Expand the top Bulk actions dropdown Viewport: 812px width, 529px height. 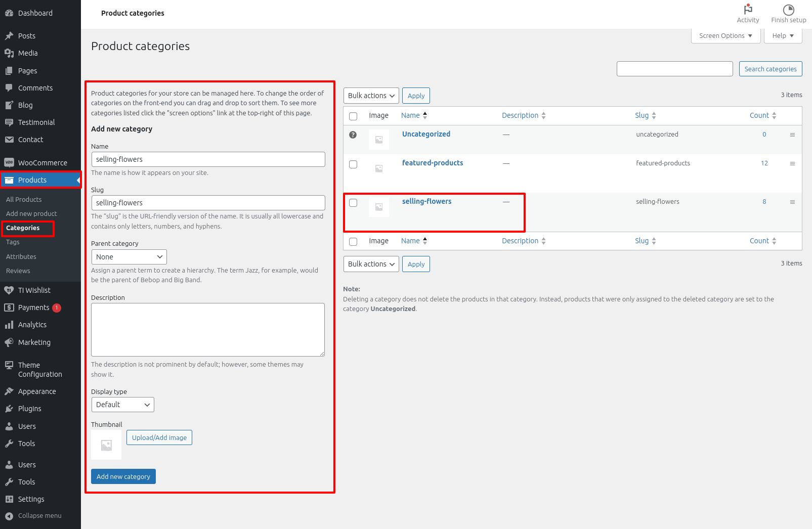tap(371, 96)
